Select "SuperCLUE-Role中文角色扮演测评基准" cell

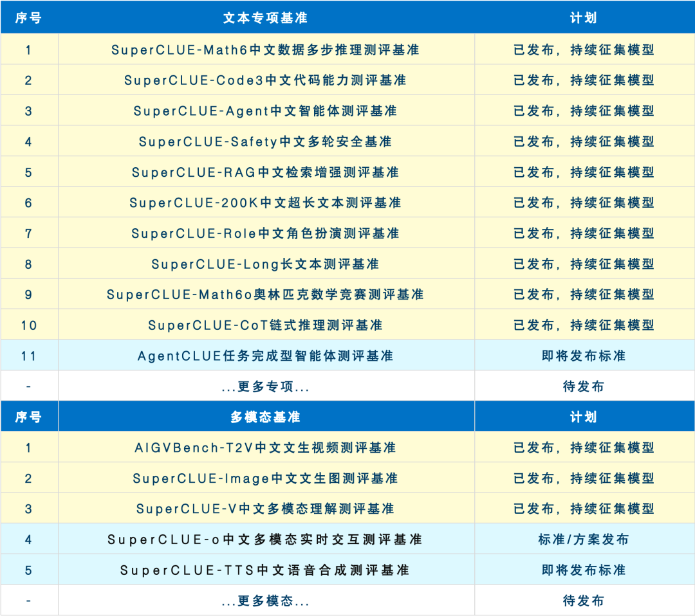pyautogui.click(x=266, y=233)
